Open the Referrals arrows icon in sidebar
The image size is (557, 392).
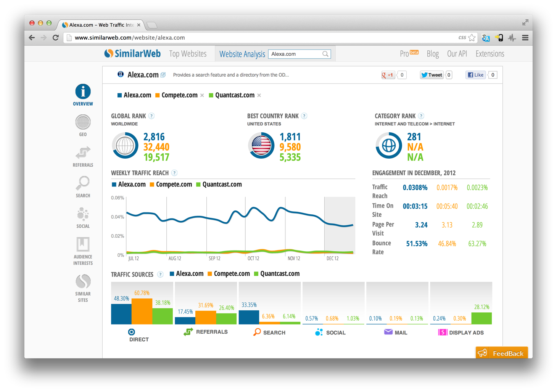coord(83,153)
